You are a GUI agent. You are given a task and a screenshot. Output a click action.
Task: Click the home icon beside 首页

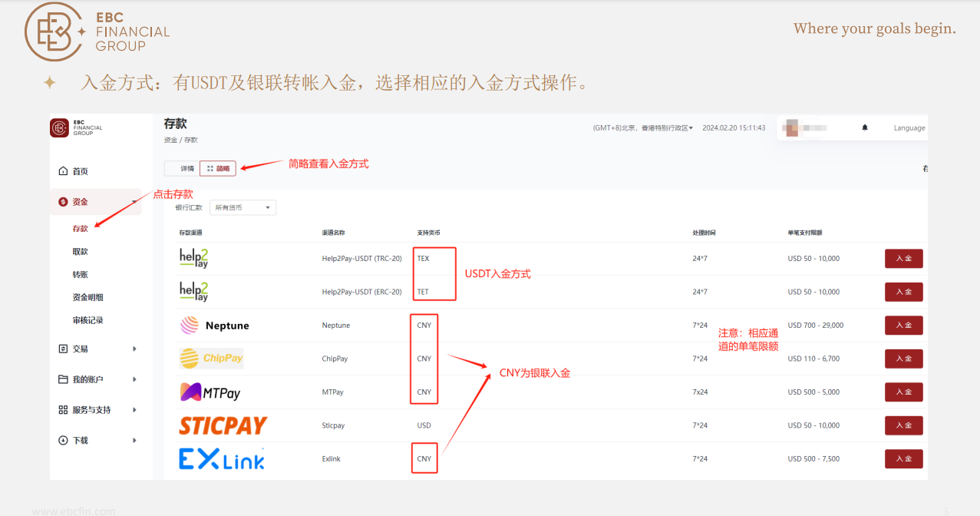coord(63,171)
